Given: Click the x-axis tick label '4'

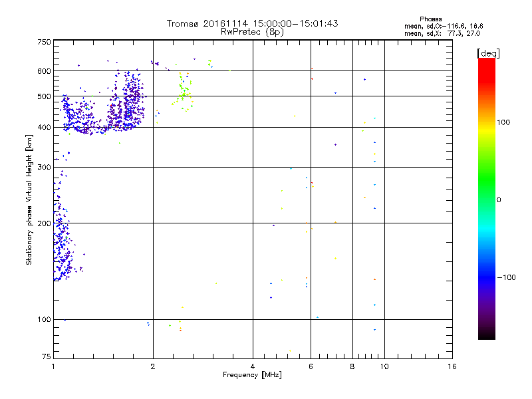Looking at the screenshot, I should click(x=253, y=366).
